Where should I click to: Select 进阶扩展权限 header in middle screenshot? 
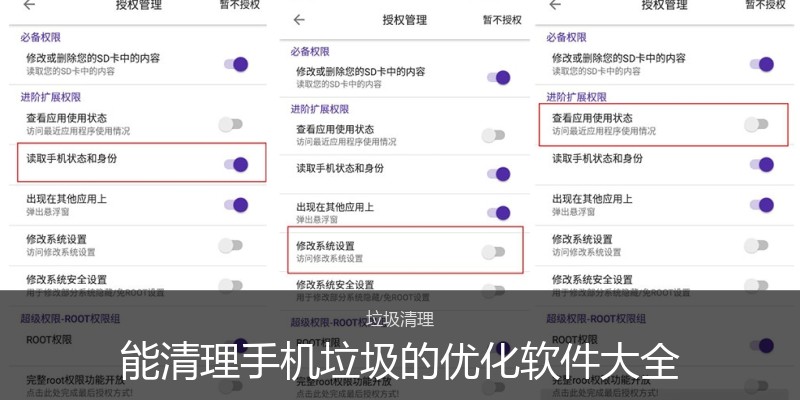(320, 109)
